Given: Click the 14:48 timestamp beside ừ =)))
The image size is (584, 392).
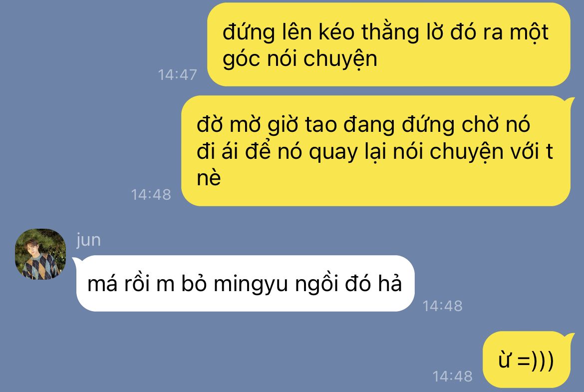Looking at the screenshot, I should click(x=453, y=376).
